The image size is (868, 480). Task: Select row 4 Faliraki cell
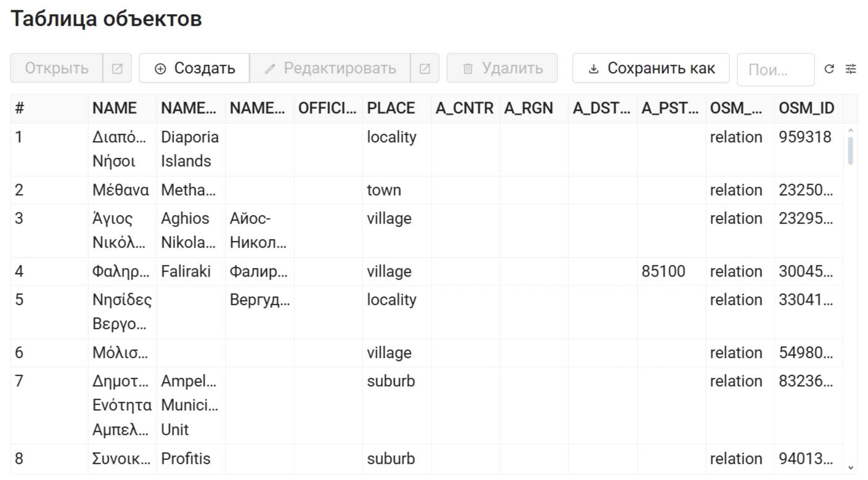tap(186, 272)
